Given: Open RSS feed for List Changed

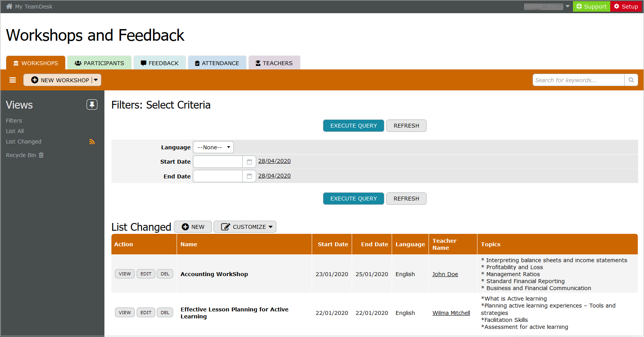Looking at the screenshot, I should pos(92,142).
